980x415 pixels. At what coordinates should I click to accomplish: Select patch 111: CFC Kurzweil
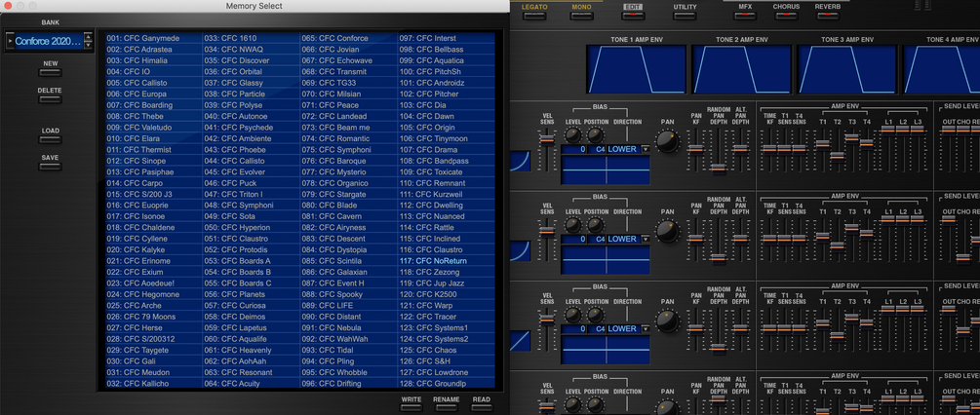[447, 194]
